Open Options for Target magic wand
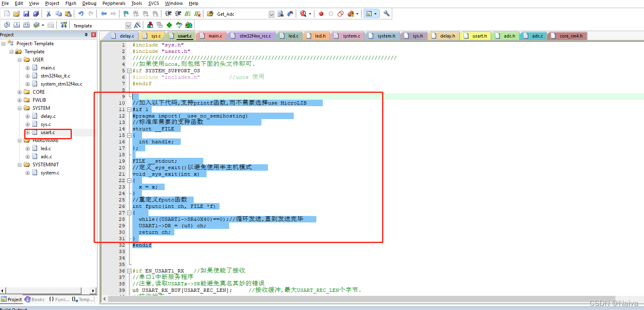Screen dimensions: 644x310 [137, 25]
